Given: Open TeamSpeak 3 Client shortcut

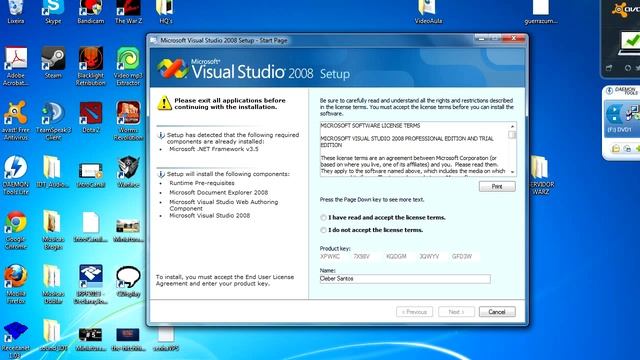Looking at the screenshot, I should (x=53, y=121).
